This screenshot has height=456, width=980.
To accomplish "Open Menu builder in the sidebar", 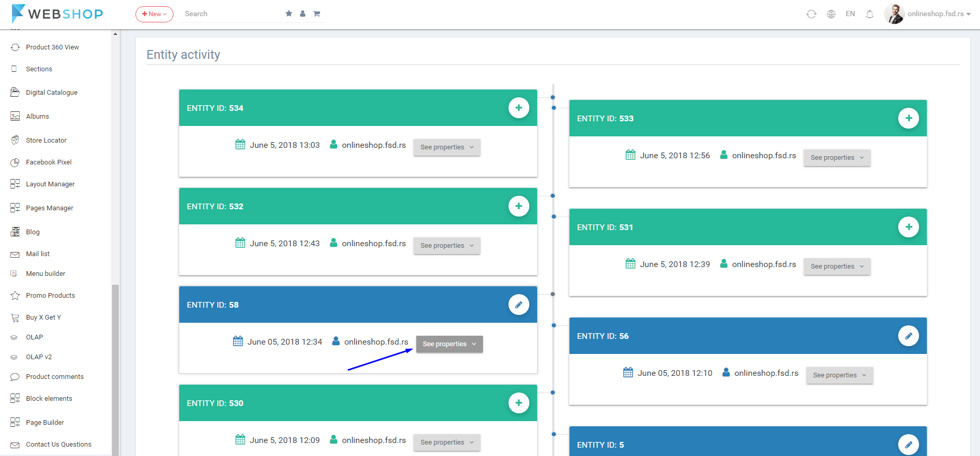I will pos(45,274).
